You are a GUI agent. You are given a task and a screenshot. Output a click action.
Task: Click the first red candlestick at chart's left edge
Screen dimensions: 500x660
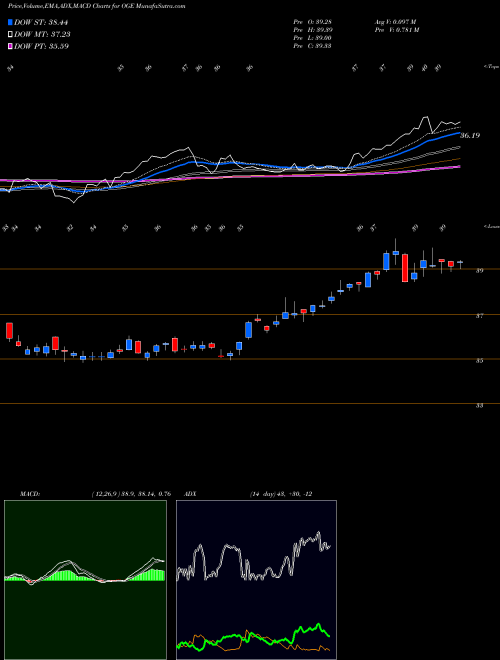(9, 331)
